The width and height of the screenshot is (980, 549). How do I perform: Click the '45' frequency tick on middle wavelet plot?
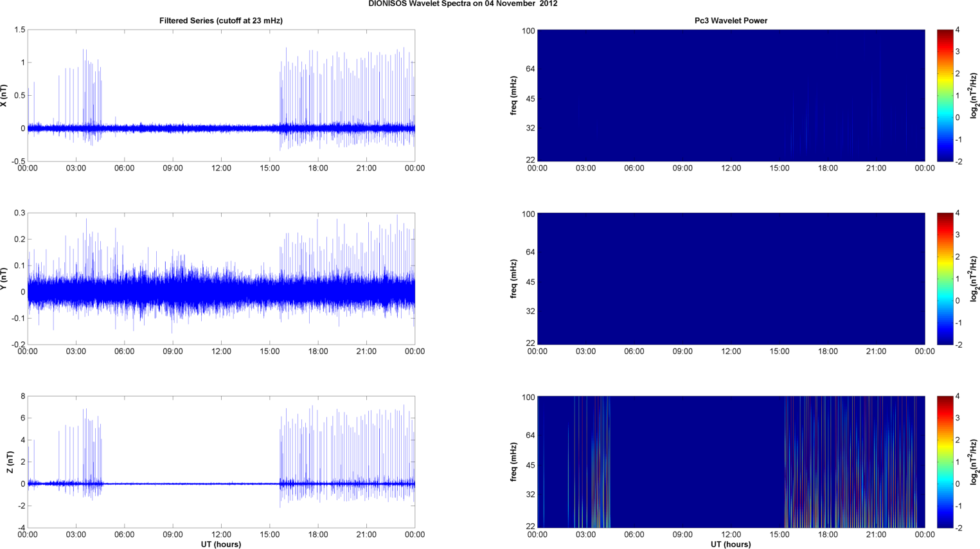530,282
